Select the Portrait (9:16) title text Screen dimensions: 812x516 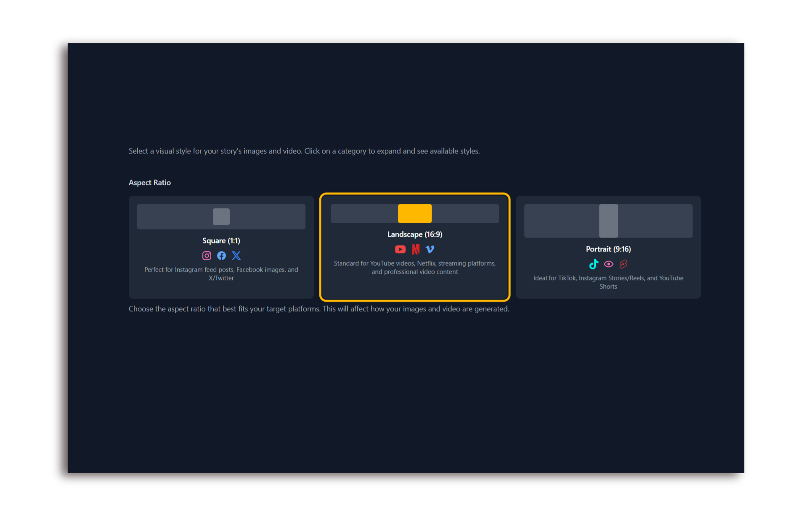click(608, 249)
